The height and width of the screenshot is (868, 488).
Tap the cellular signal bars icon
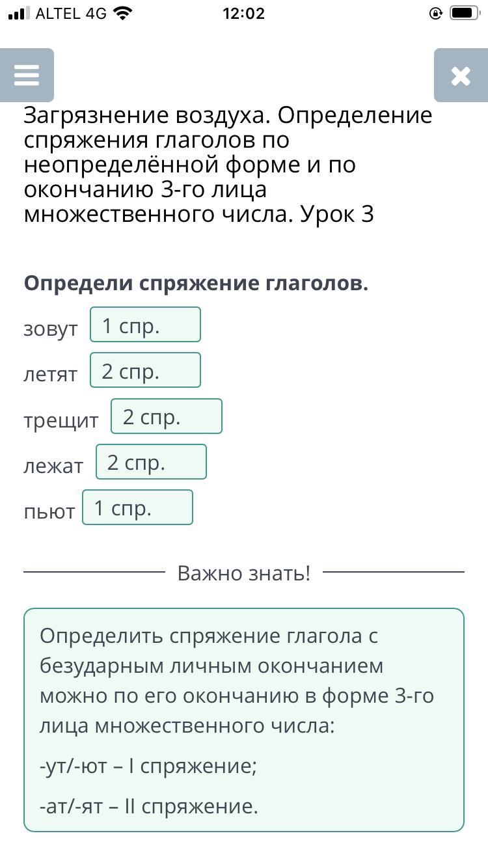(x=19, y=13)
